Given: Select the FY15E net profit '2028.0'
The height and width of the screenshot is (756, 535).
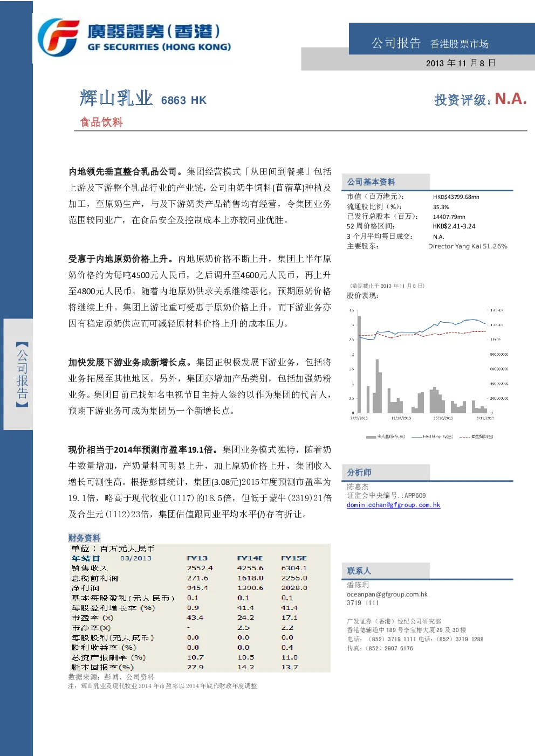Looking at the screenshot, I should [294, 588].
